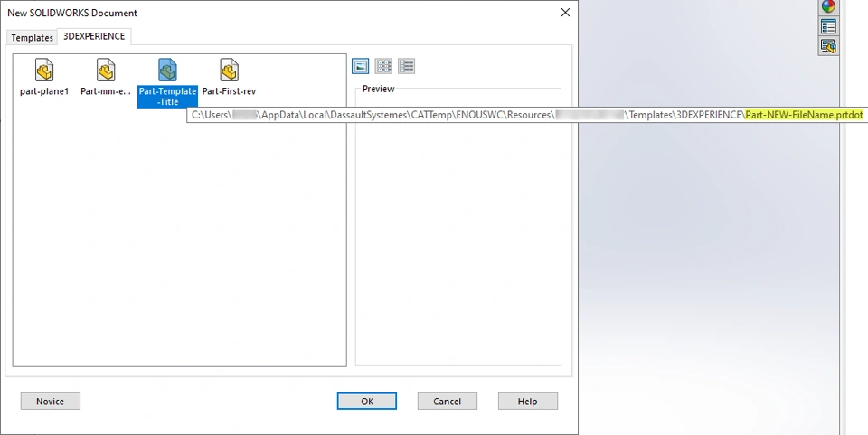Click the Cancel button
868x435 pixels.
pyautogui.click(x=448, y=402)
